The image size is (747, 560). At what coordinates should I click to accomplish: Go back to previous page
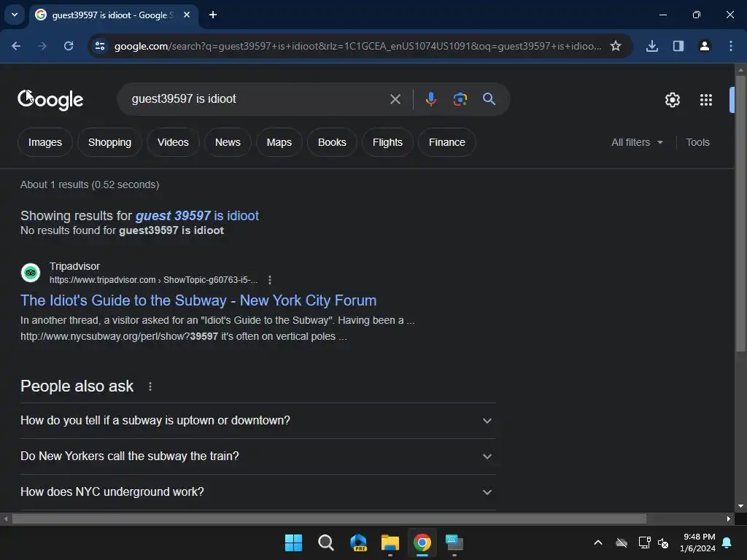[16, 46]
